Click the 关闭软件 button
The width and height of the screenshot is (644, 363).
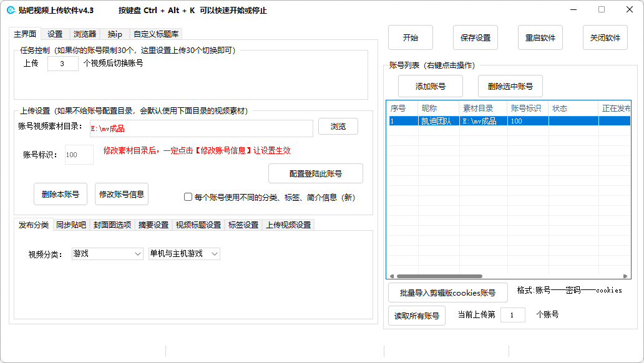tap(605, 37)
